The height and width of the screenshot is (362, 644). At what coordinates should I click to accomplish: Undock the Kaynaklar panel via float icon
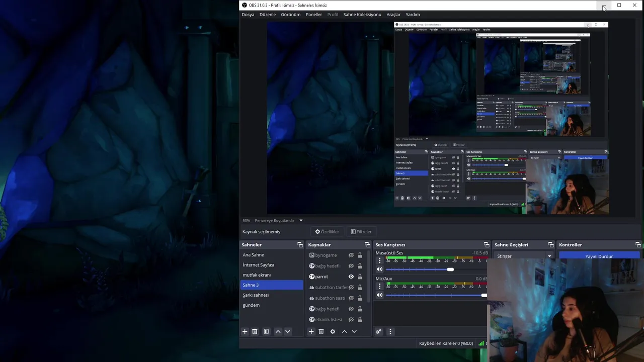[x=367, y=245]
